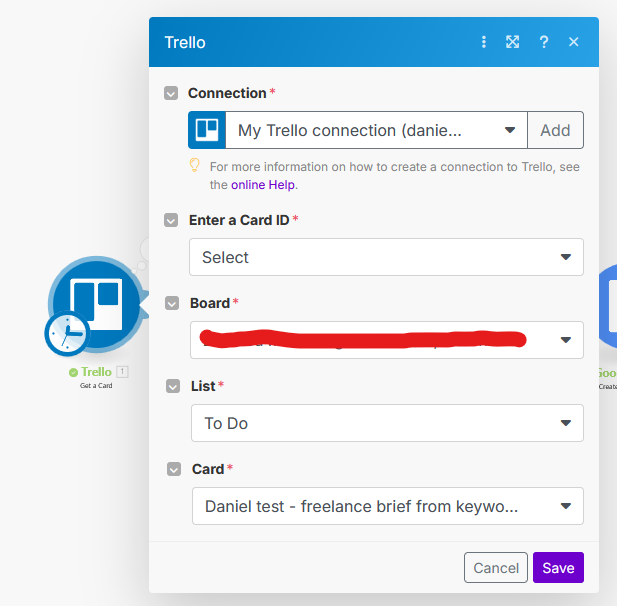Open the Enter a Card ID Select dropdown
617x606 pixels.
[x=386, y=257]
